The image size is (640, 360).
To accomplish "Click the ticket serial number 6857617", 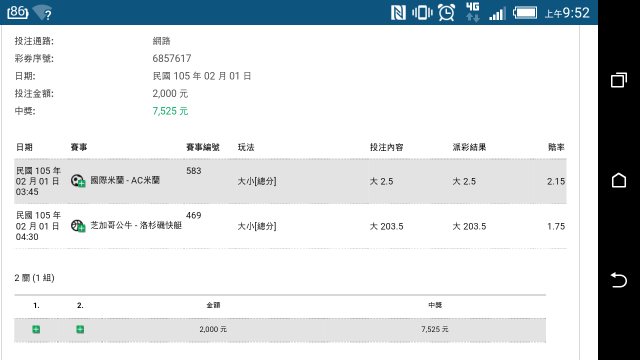I will [172, 58].
